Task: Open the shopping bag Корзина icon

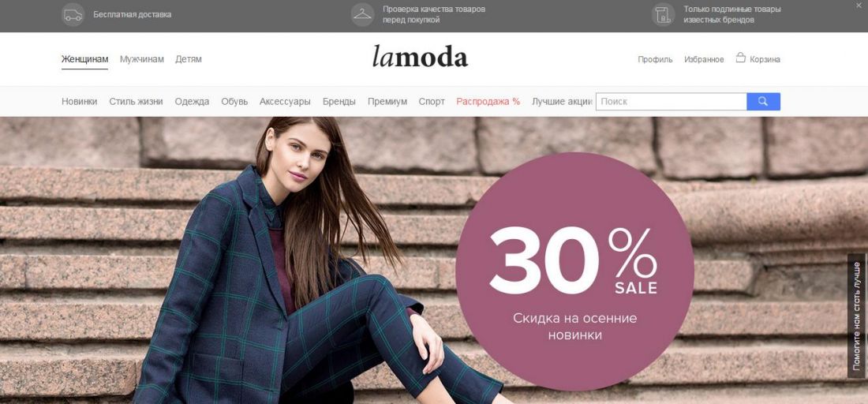Action: (740, 58)
